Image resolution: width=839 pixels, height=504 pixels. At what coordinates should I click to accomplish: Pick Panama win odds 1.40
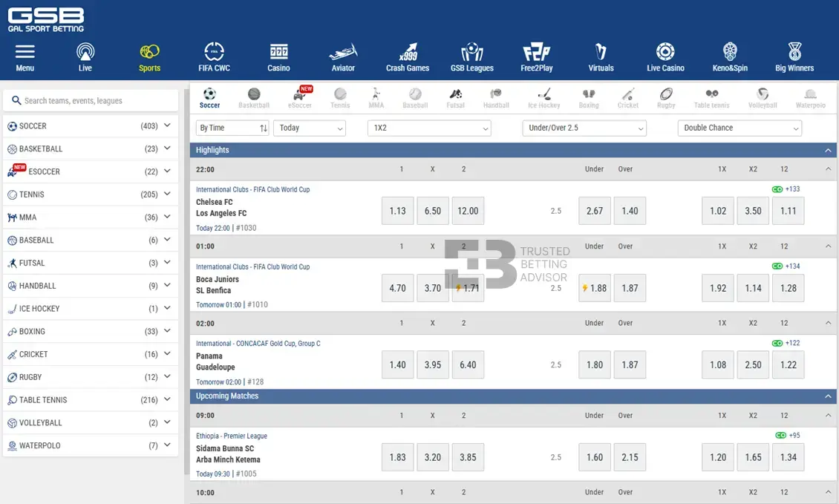pos(397,365)
